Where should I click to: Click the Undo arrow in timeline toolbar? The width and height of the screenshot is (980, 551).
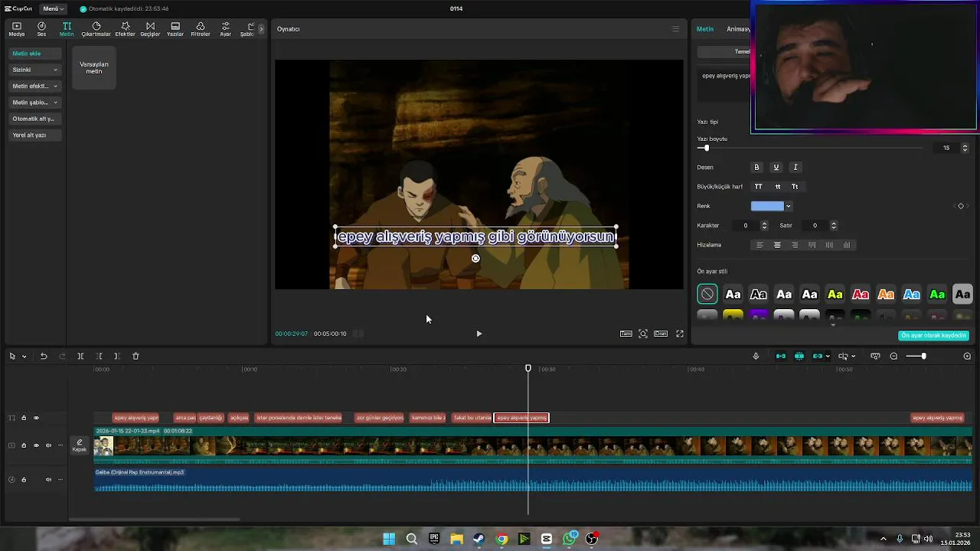[x=44, y=356]
